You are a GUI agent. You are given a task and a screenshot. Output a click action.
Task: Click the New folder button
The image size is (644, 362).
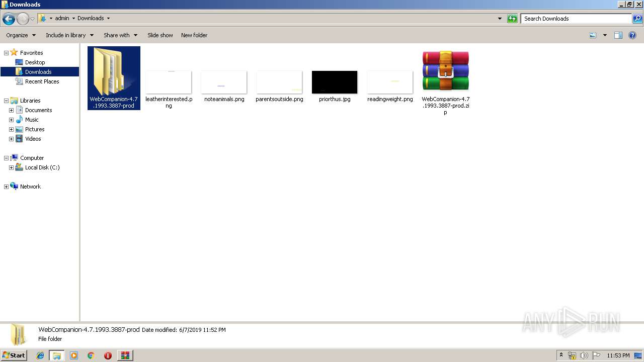194,35
